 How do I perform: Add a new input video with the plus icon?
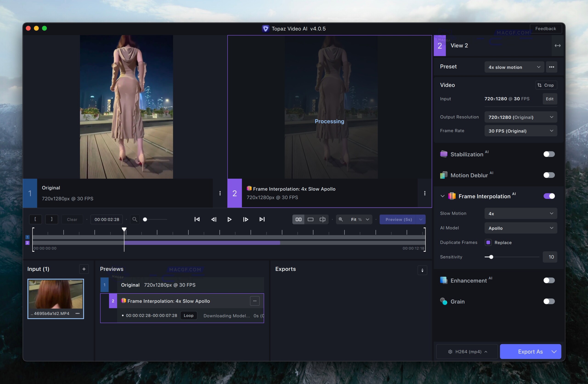[x=84, y=269]
